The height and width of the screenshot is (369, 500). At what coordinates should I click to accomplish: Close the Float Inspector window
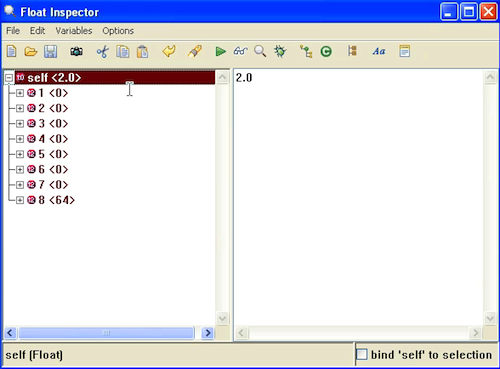click(x=488, y=12)
